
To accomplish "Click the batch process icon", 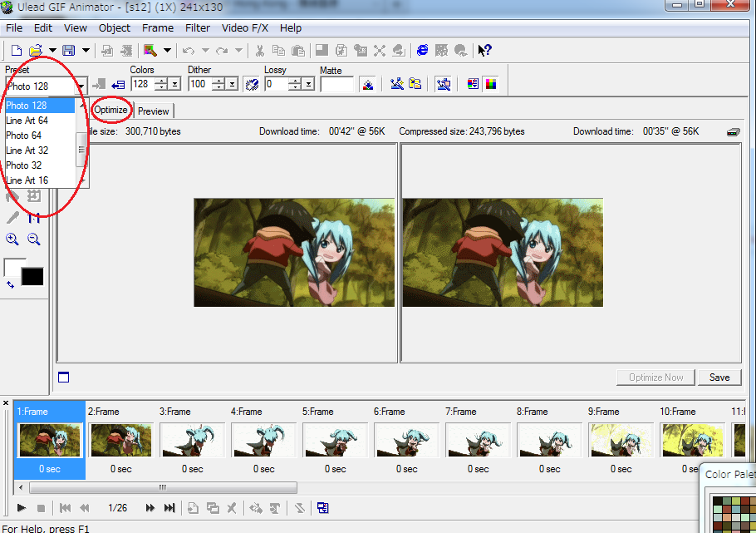I will 443,85.
